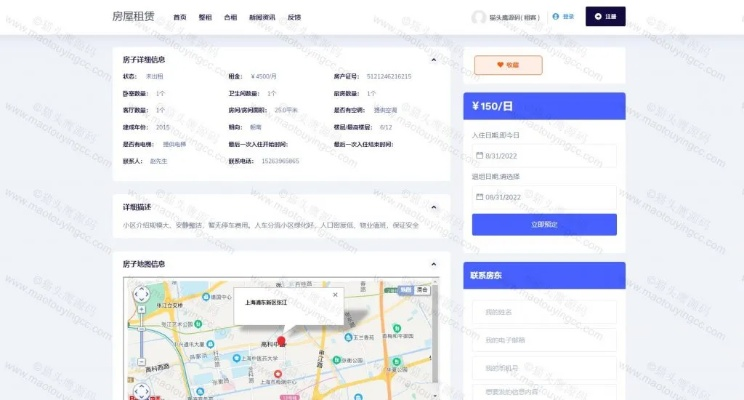This screenshot has width=744, height=400.
Task: Click calendar icon in check-in date field
Action: 479,155
